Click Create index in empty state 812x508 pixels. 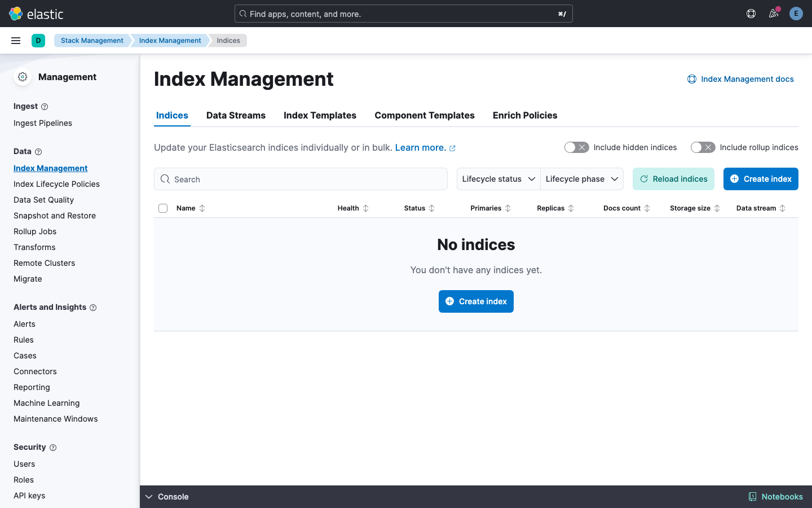pyautogui.click(x=476, y=301)
